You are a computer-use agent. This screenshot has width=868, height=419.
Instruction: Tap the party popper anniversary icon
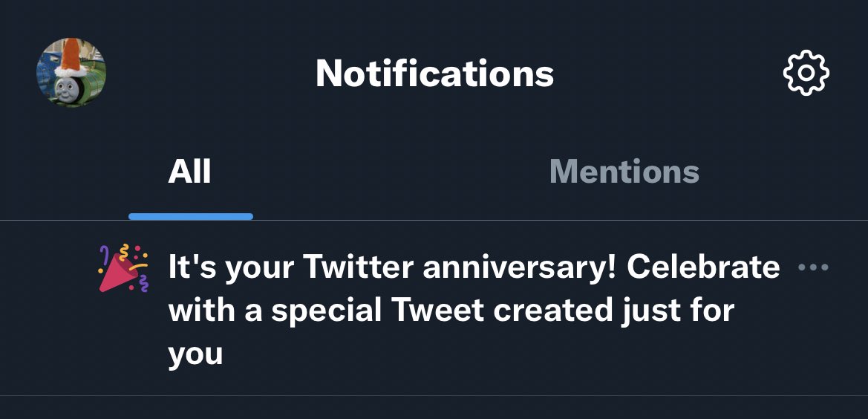coord(123,268)
